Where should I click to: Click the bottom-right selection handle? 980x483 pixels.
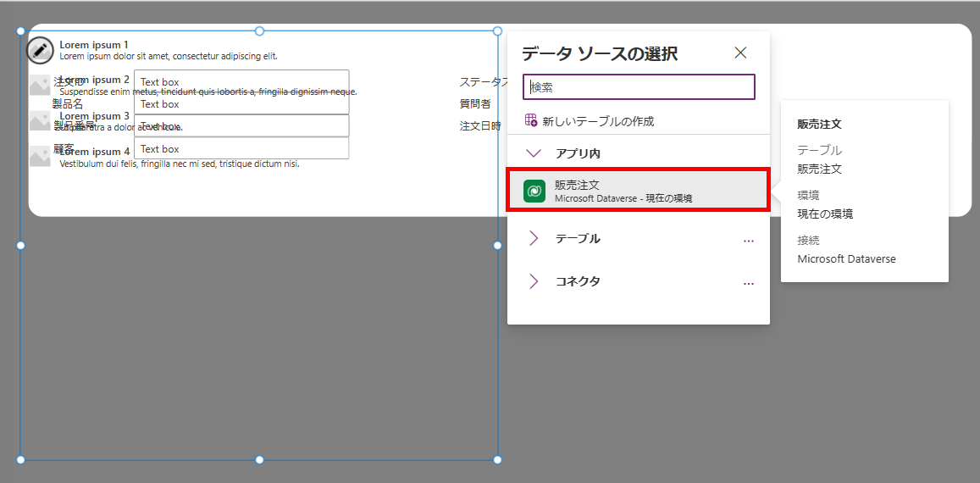[497, 460]
